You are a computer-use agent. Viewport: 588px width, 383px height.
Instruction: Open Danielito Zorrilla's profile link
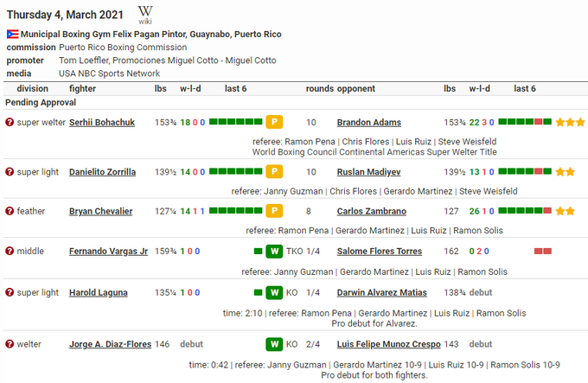pos(102,172)
